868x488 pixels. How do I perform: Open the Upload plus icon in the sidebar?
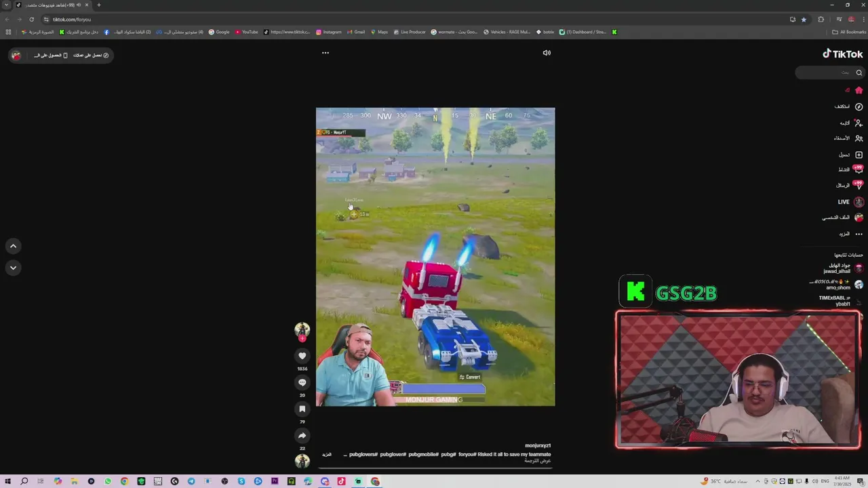(859, 155)
